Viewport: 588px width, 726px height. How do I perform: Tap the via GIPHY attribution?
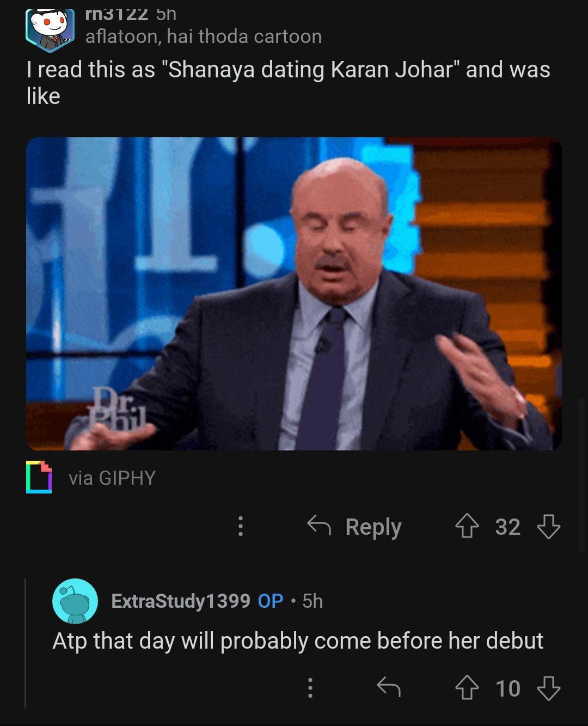pyautogui.click(x=112, y=478)
